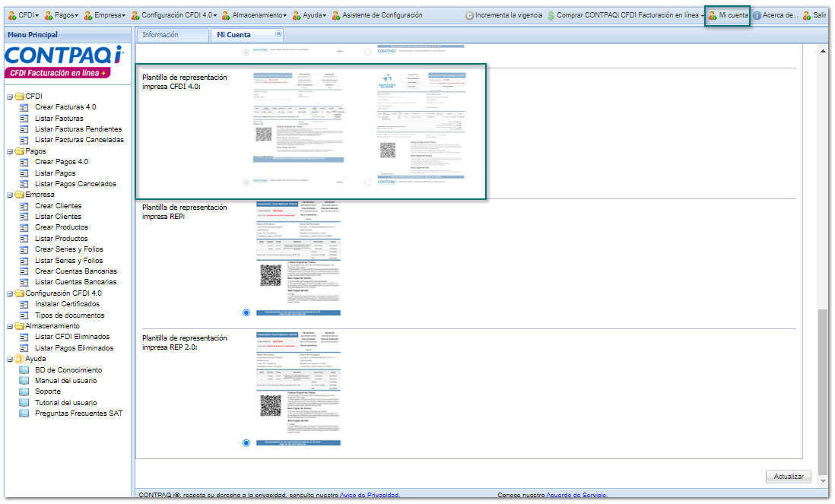Click the Soporte book icon

(x=24, y=391)
